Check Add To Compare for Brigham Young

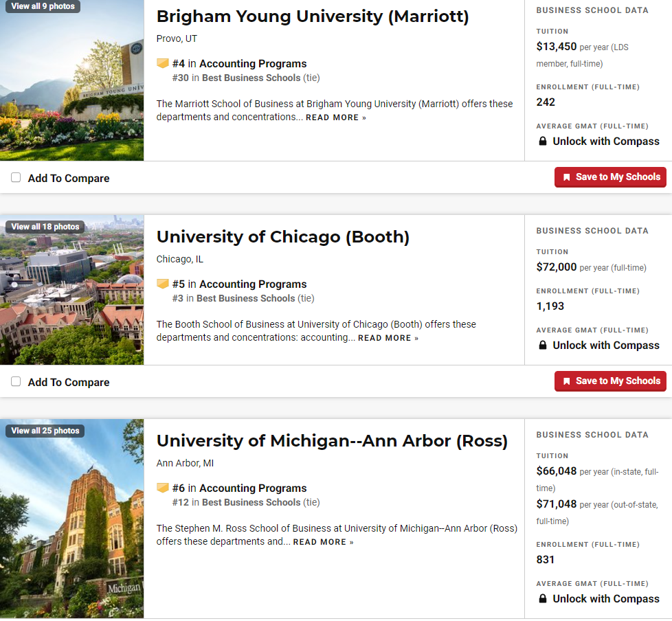16,177
